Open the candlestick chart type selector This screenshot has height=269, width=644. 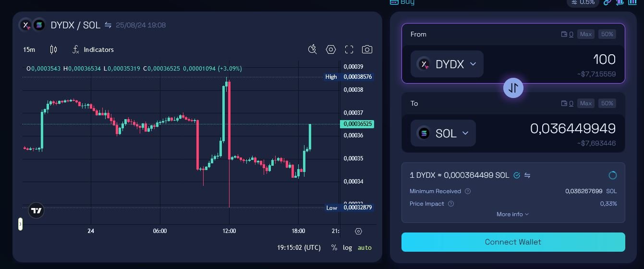click(x=53, y=49)
